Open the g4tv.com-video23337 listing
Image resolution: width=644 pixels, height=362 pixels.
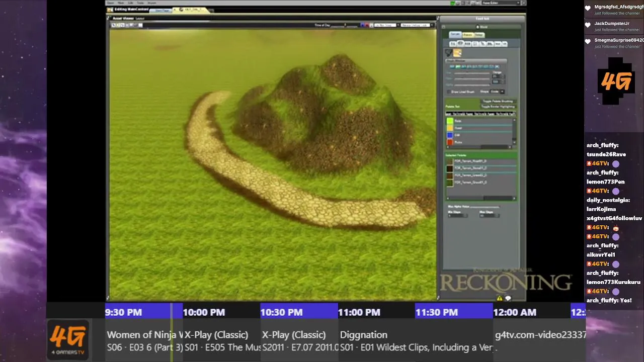coord(539,340)
